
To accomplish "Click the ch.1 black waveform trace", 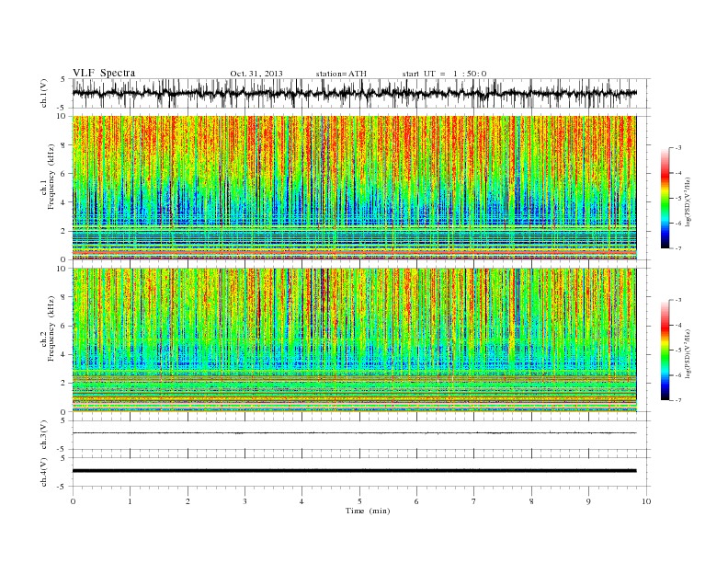I will (354, 93).
